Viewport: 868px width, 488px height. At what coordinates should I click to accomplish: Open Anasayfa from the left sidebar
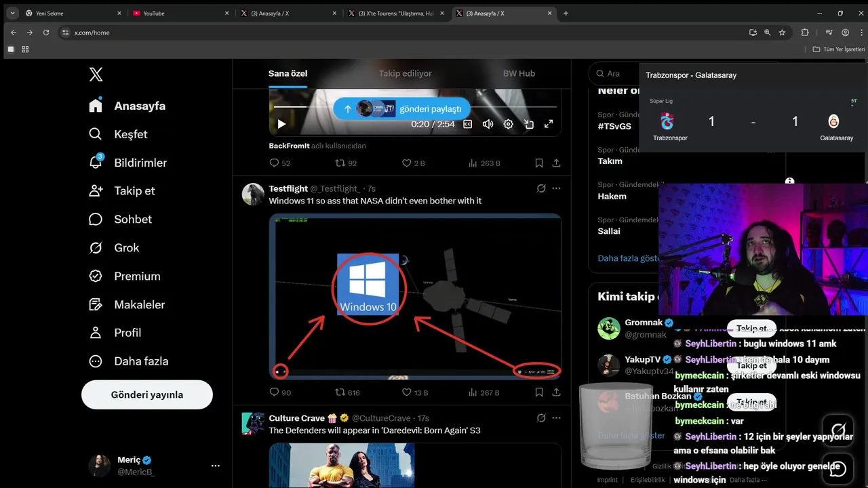point(127,106)
